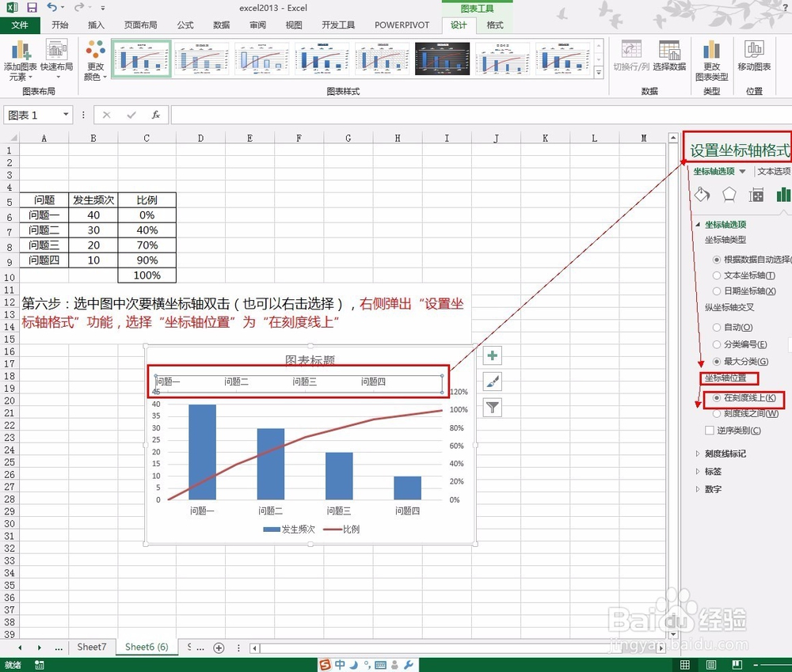
Task: Open Effects pentagon icon in format pane
Action: click(x=729, y=195)
